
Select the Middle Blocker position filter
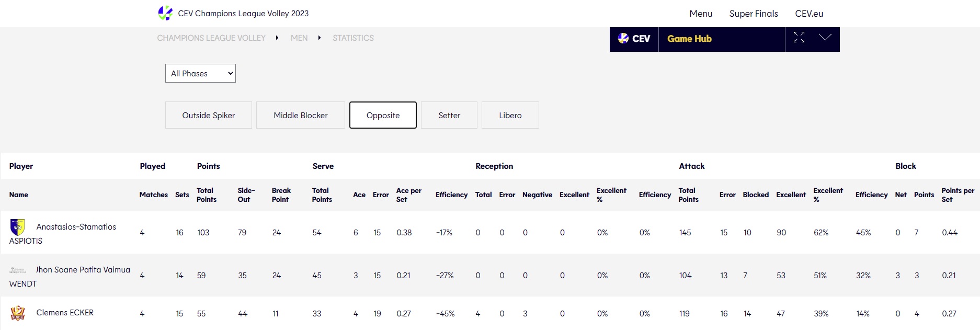(300, 115)
